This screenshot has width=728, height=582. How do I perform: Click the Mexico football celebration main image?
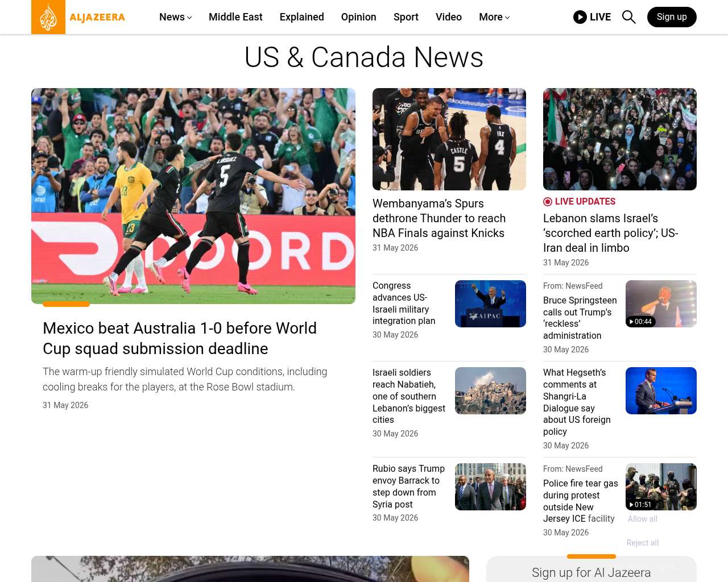click(193, 196)
